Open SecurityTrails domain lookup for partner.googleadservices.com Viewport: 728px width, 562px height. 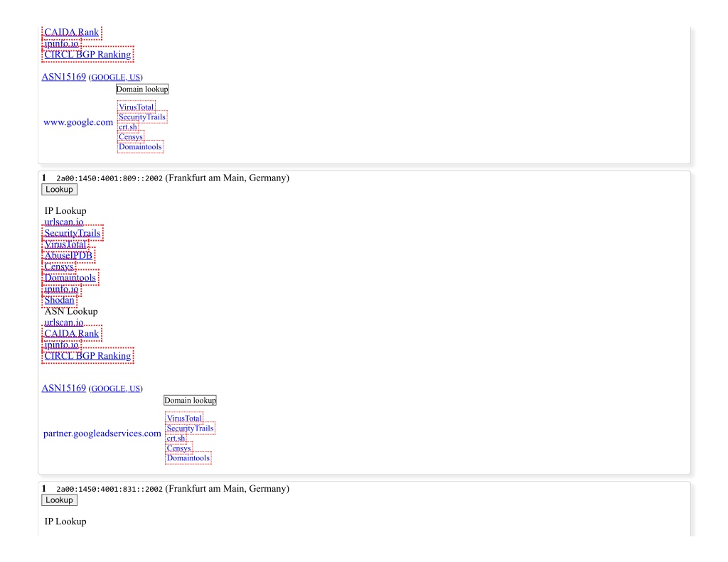click(x=190, y=428)
